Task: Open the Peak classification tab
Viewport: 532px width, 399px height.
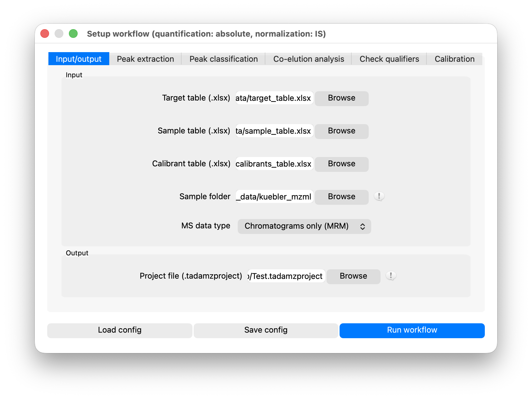Action: click(223, 59)
